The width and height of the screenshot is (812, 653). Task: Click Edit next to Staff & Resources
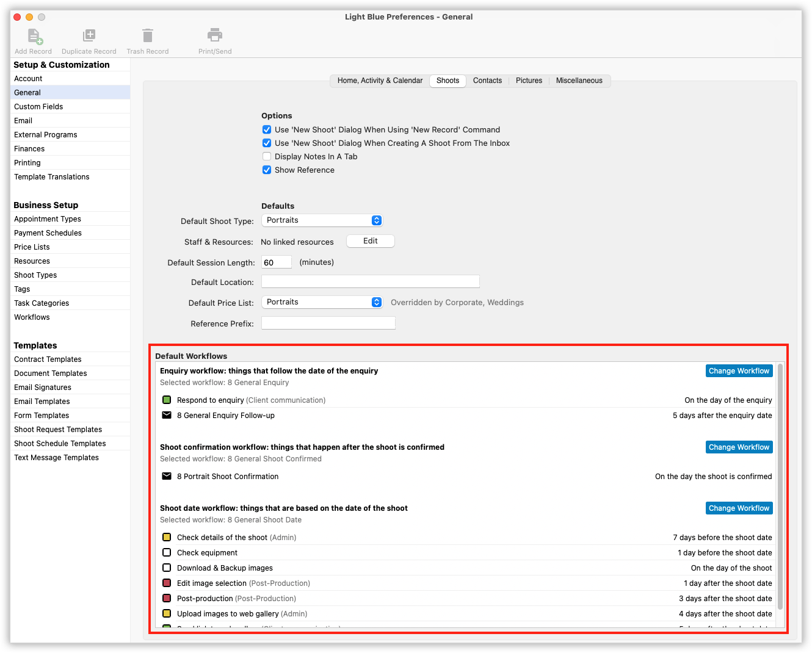click(x=370, y=240)
